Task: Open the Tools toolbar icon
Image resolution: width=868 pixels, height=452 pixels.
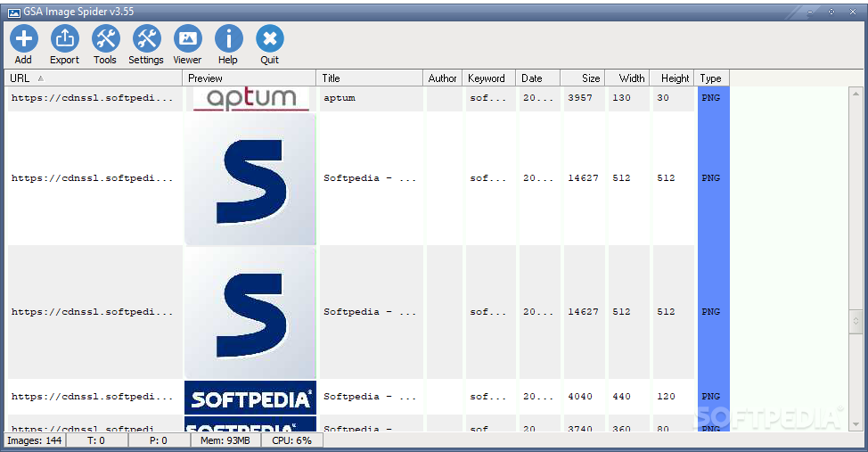Action: (105, 45)
